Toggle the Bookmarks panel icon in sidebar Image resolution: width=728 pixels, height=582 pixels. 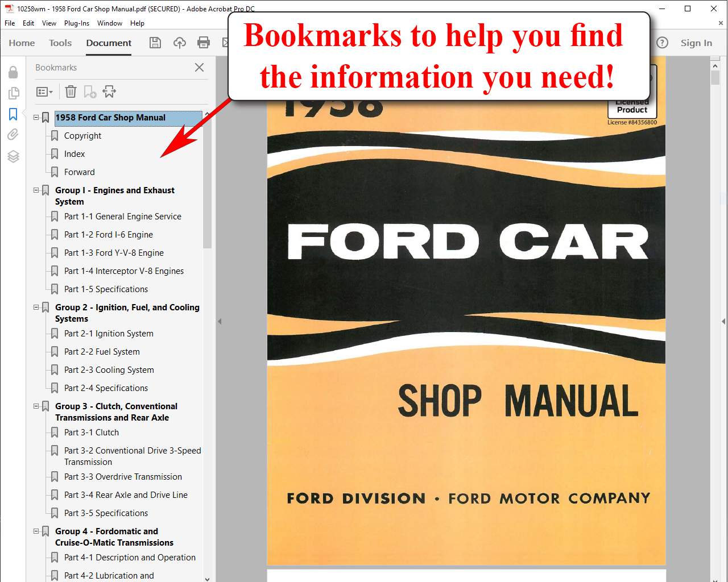[x=13, y=114]
